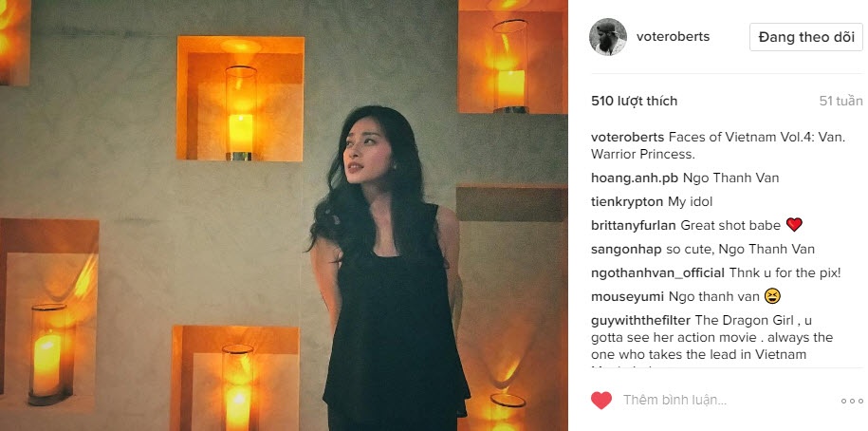Open sangonhap commenter profile
The height and width of the screenshot is (431, 868).
tap(626, 250)
